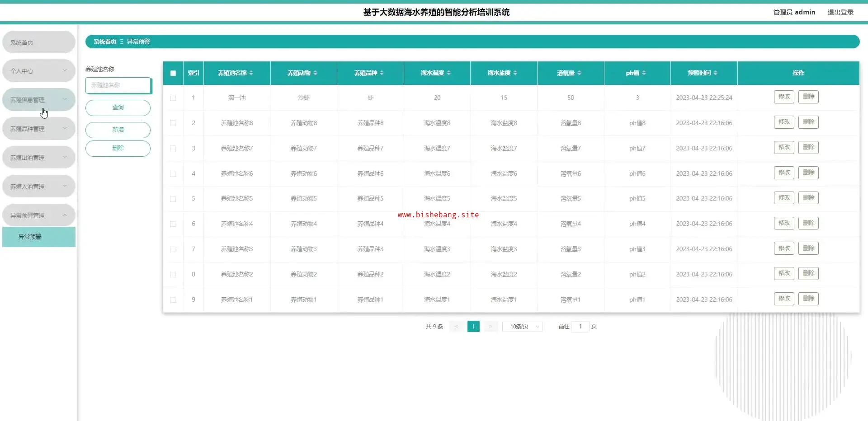Open 系统首页 in the sidebar

click(39, 42)
